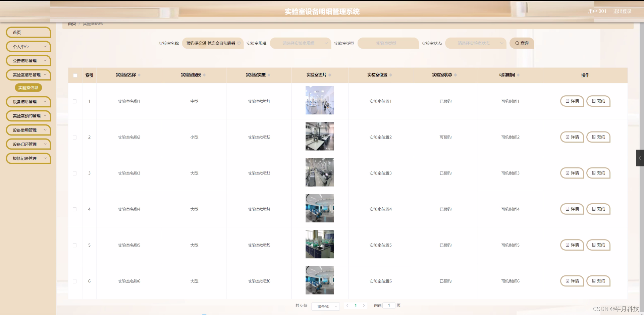Check the checkbox for 实验室名称1 row

pyautogui.click(x=75, y=101)
